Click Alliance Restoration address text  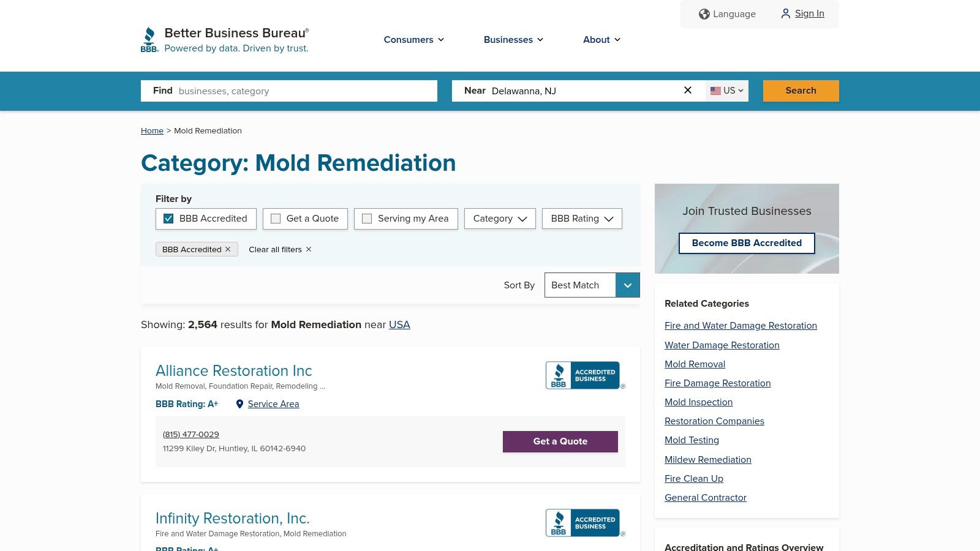point(234,449)
